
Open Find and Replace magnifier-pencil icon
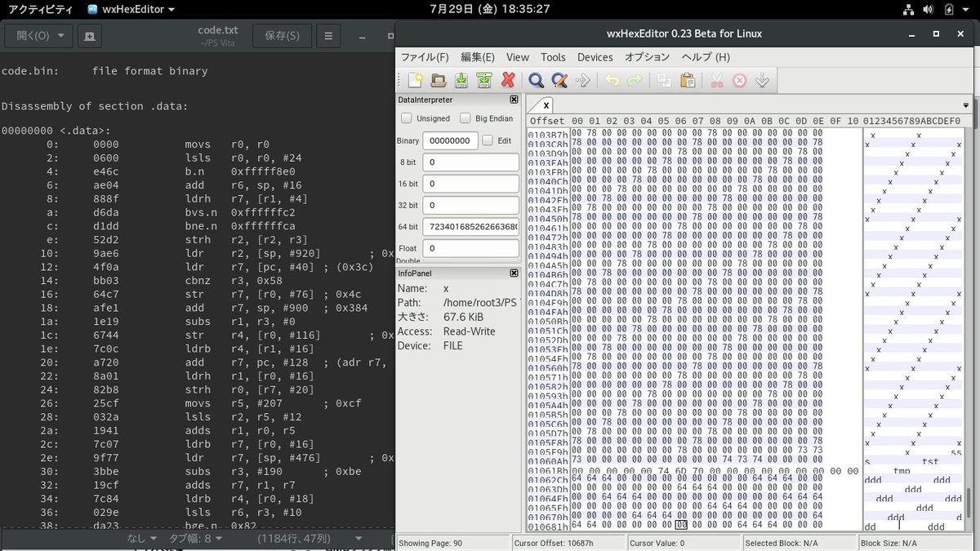click(559, 80)
